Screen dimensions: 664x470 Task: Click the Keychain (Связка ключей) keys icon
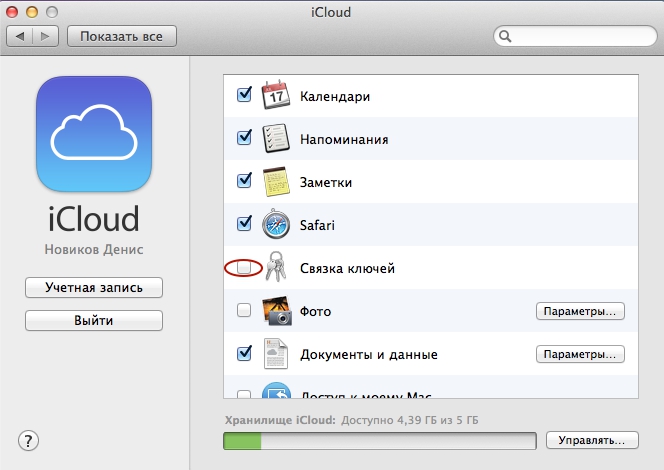[x=275, y=268]
